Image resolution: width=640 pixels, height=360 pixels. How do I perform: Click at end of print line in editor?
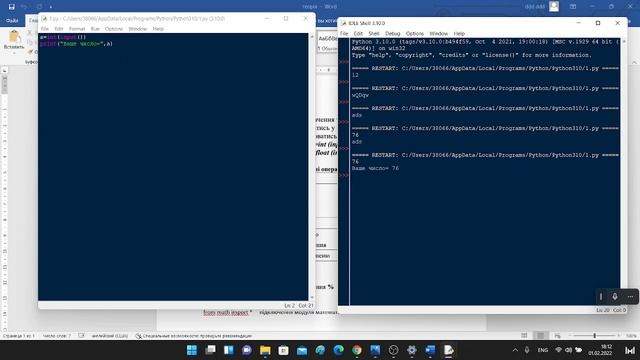[113, 44]
